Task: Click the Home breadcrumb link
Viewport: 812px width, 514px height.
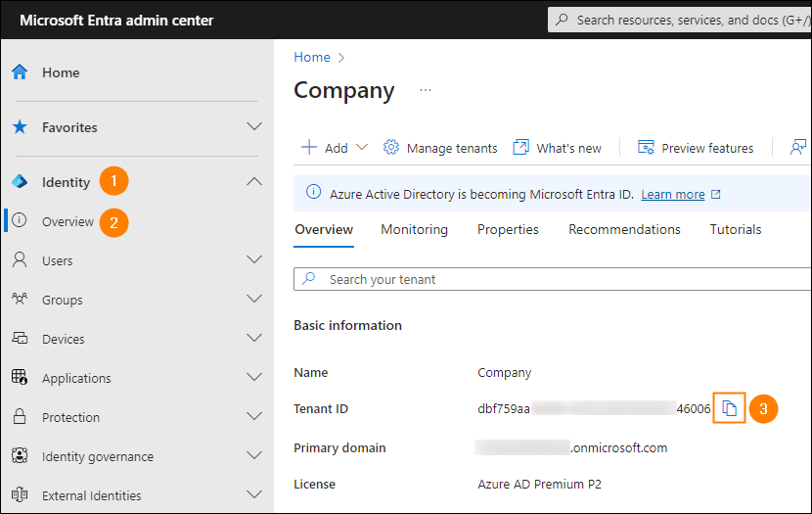Action: [x=312, y=57]
